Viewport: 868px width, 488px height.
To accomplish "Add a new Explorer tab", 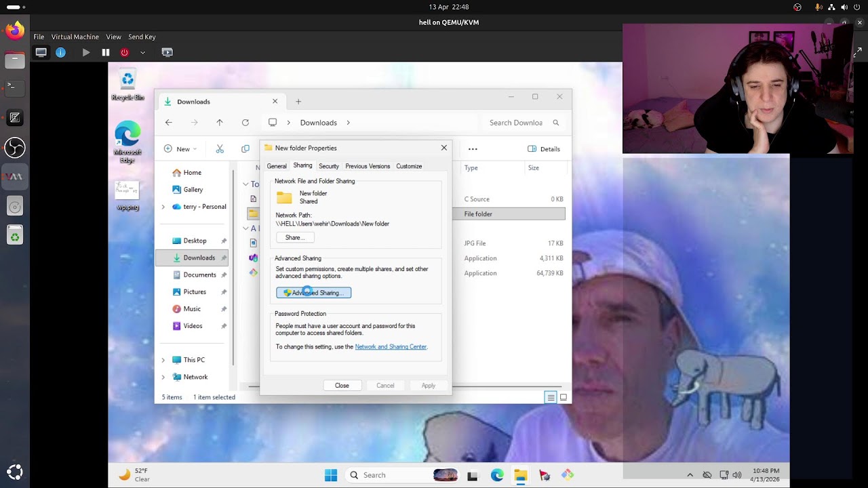I will point(298,102).
